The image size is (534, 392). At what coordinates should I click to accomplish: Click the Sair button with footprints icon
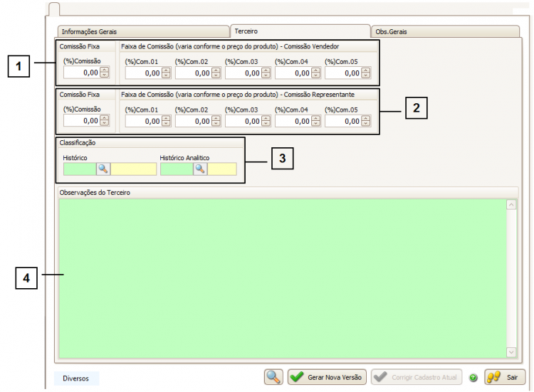pyautogui.click(x=505, y=377)
